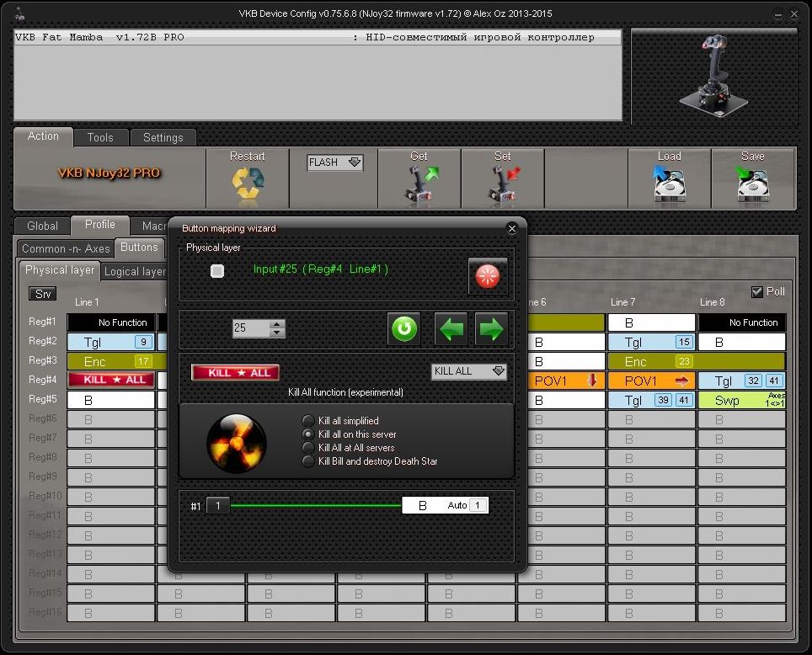
Task: Click the Restart recycle icon
Action: [x=248, y=184]
